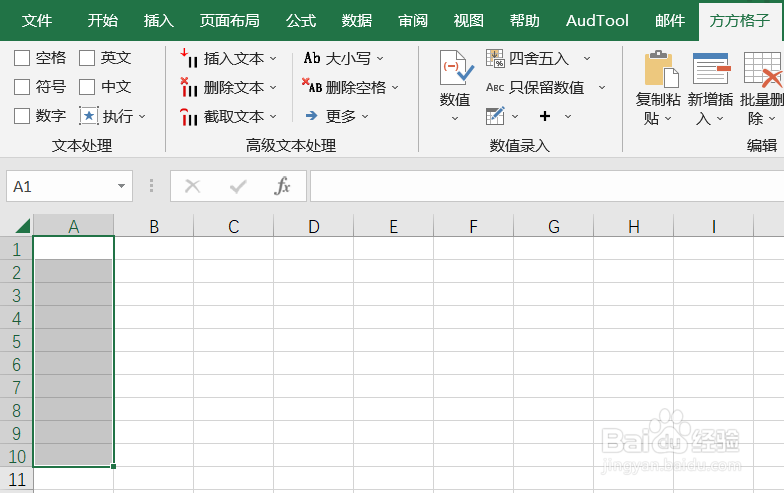Click the 删除文本 delete text icon

pyautogui.click(x=189, y=88)
